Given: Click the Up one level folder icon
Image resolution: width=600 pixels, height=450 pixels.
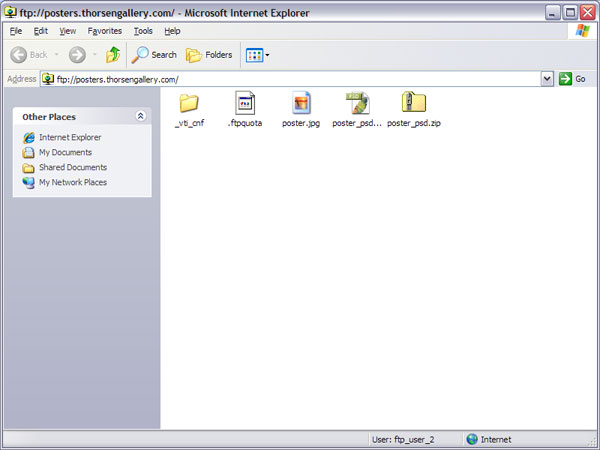Looking at the screenshot, I should tap(113, 55).
